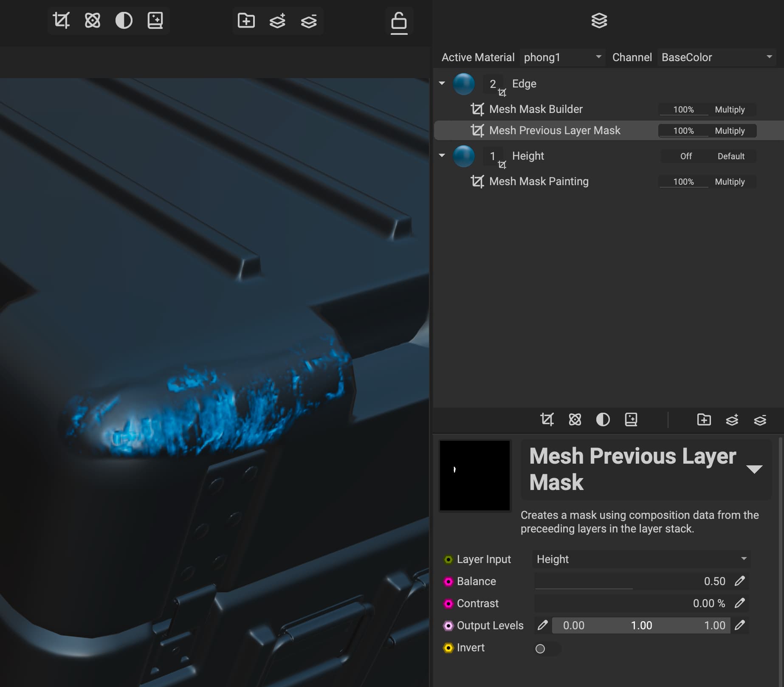Open the Channel BaseColor dropdown
This screenshot has width=784, height=687.
coord(716,57)
